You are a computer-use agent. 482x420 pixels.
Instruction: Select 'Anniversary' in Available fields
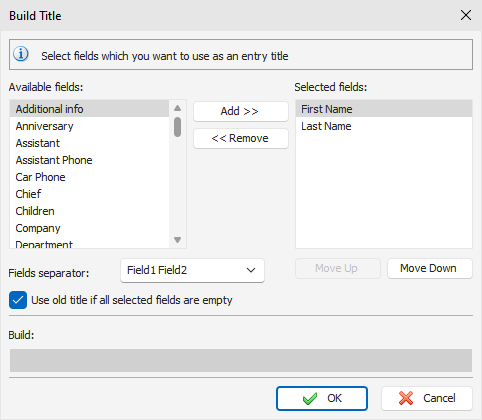(89, 126)
